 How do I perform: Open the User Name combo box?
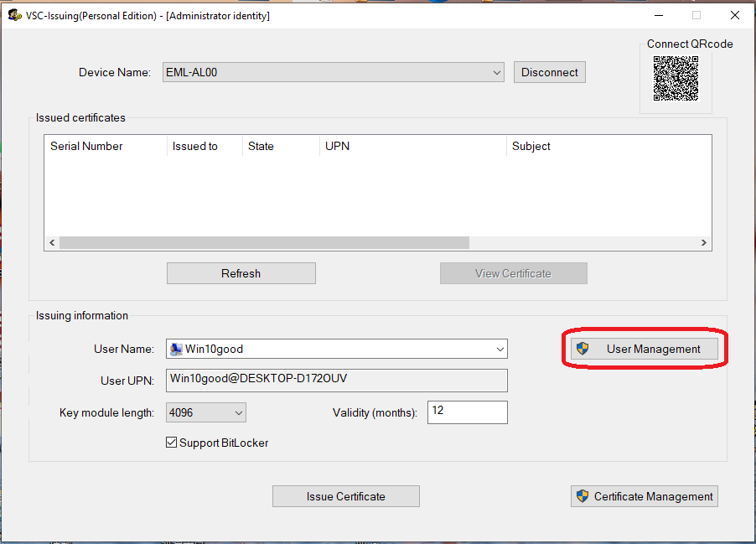[x=500, y=349]
